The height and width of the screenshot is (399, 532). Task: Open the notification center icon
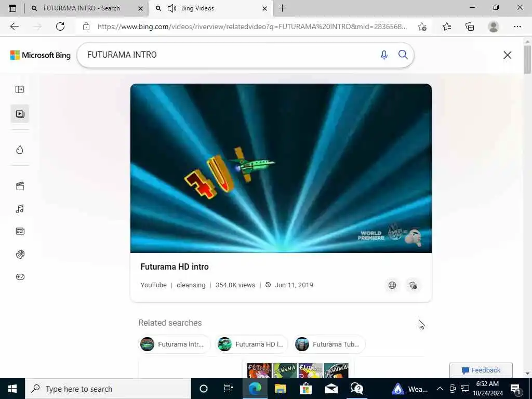click(x=516, y=389)
